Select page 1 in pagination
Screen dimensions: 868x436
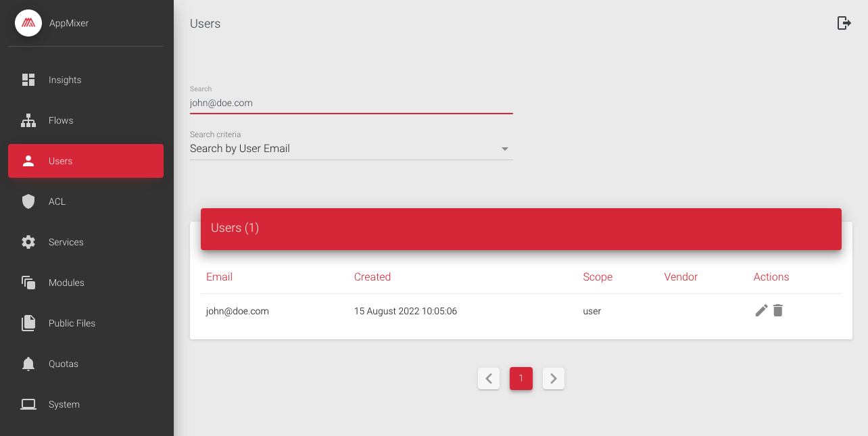click(x=521, y=379)
